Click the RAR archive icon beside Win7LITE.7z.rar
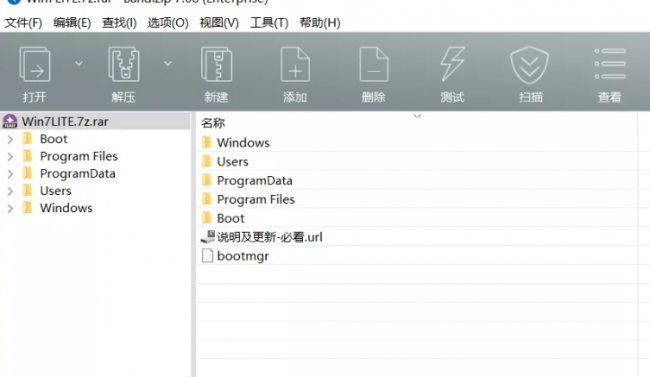The width and height of the screenshot is (650, 377). coord(10,121)
